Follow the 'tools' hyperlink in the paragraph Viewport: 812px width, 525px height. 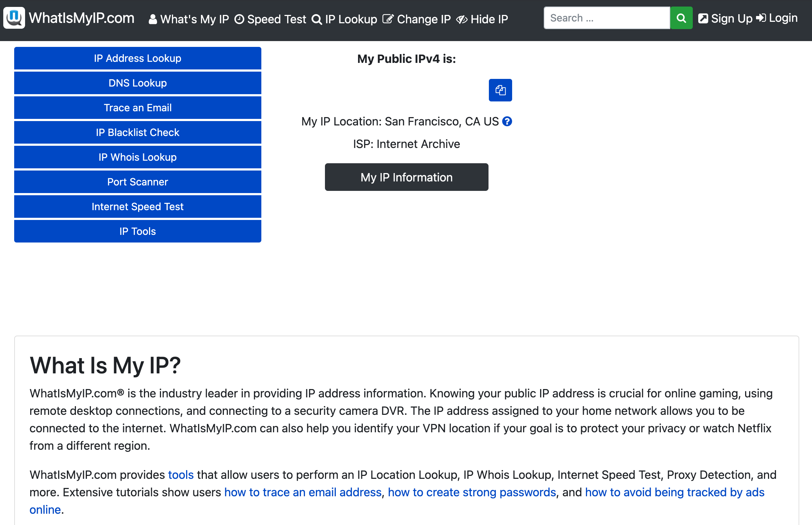point(181,475)
